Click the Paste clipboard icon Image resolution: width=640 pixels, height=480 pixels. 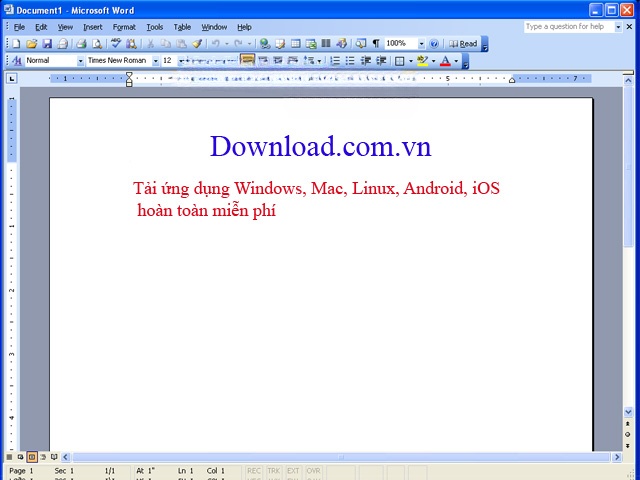coord(181,44)
